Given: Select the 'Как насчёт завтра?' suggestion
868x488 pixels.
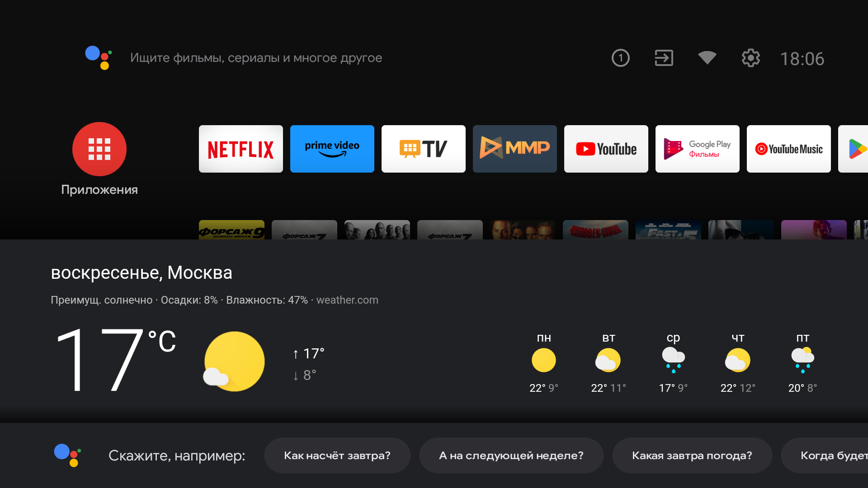Looking at the screenshot, I should click(337, 455).
